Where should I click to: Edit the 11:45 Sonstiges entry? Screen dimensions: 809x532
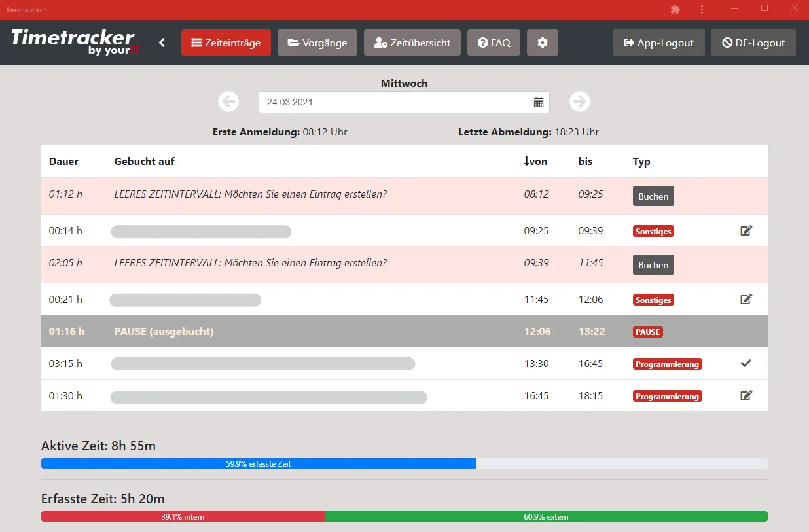point(746,299)
